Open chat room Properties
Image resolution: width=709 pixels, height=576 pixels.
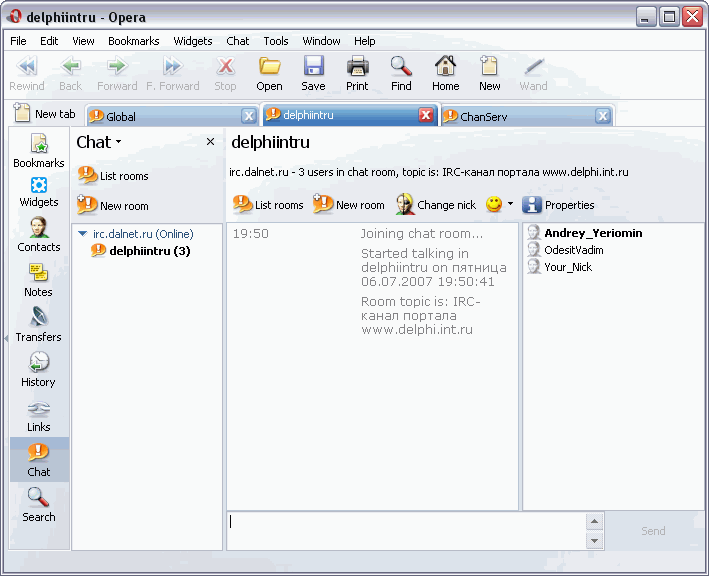coord(558,205)
